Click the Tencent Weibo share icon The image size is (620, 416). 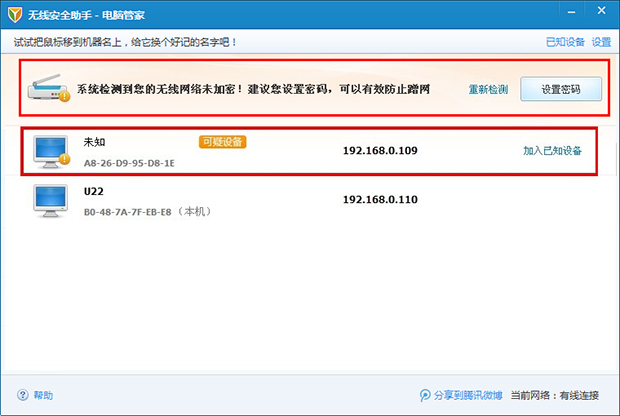click(x=425, y=395)
